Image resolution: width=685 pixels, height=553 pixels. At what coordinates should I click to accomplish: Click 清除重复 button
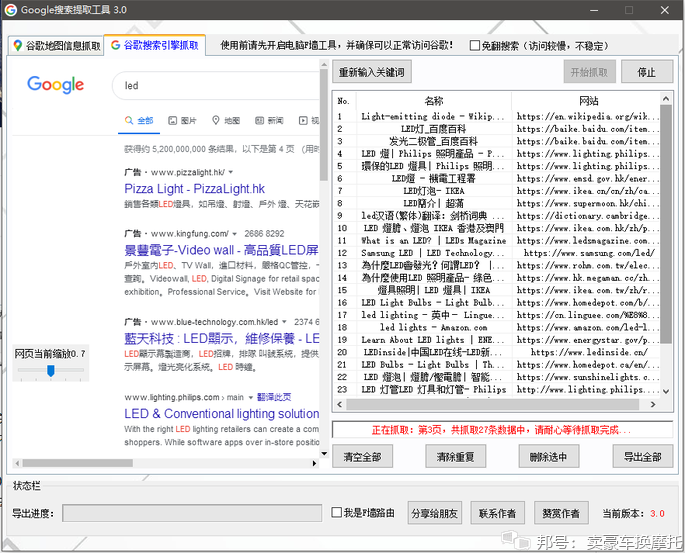coord(456,457)
